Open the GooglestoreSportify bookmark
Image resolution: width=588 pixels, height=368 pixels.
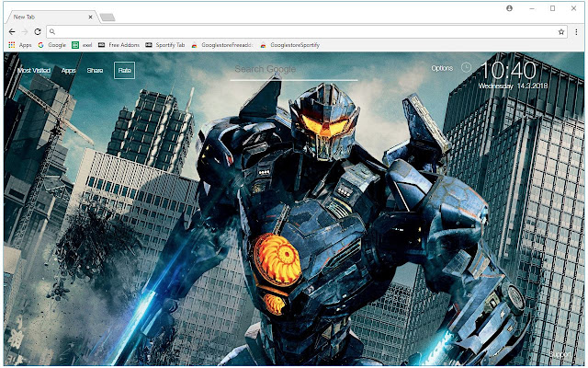point(290,45)
